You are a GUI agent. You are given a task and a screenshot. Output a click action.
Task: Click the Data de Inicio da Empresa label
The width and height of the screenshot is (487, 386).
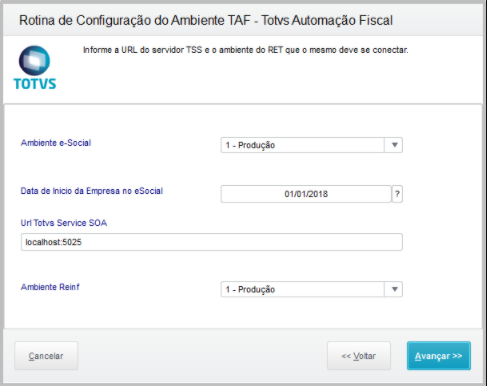coord(92,191)
